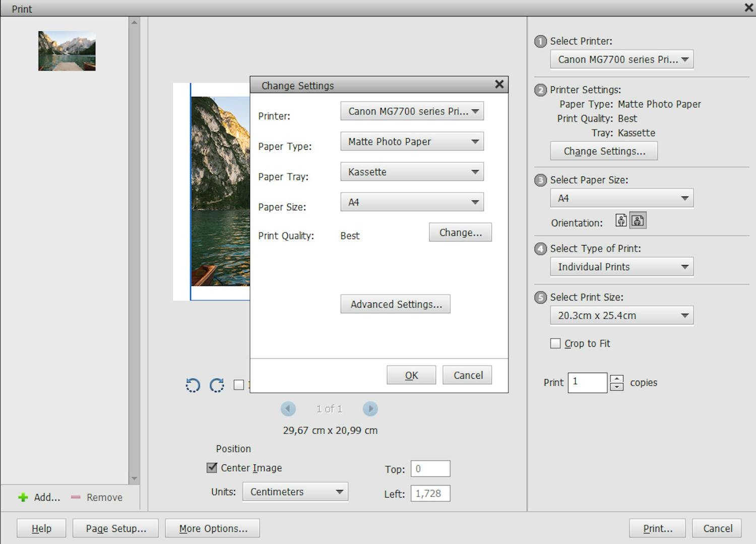Confirm changes with OK
The image size is (756, 544).
click(411, 375)
